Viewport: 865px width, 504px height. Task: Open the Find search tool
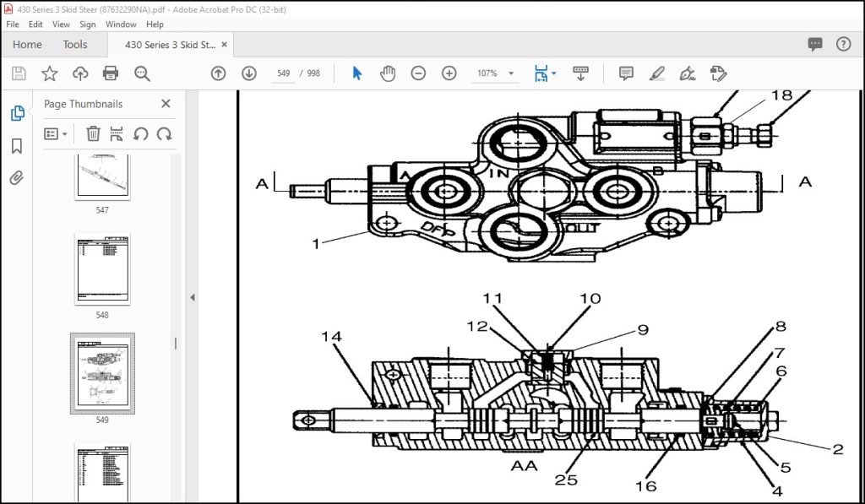[x=142, y=73]
